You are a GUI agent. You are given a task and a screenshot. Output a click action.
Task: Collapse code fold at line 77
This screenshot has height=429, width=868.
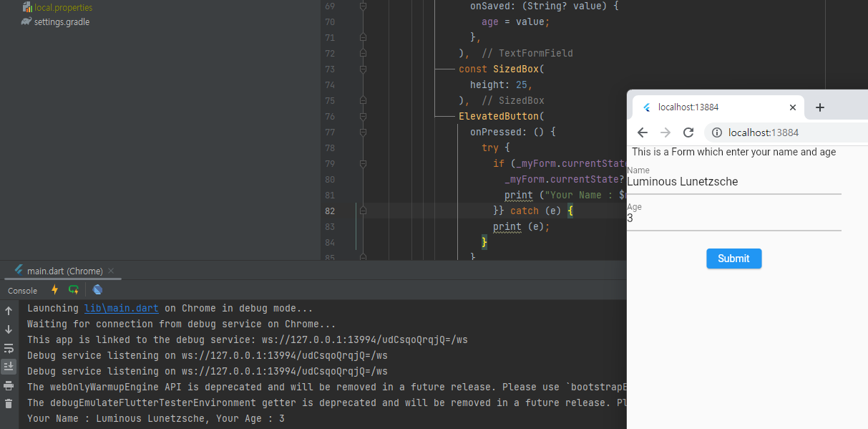[363, 132]
